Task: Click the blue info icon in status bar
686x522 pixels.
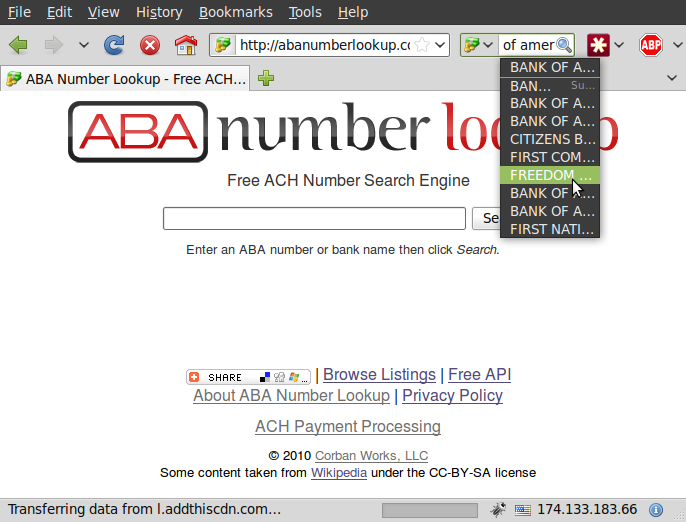Action: point(655,510)
